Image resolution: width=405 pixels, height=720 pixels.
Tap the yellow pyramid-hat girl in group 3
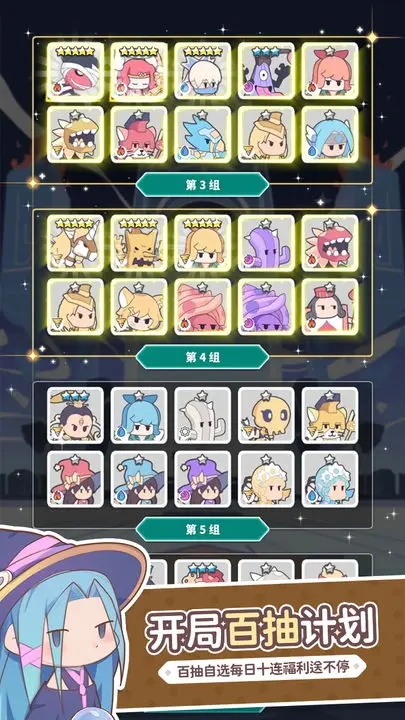[x=266, y=135]
